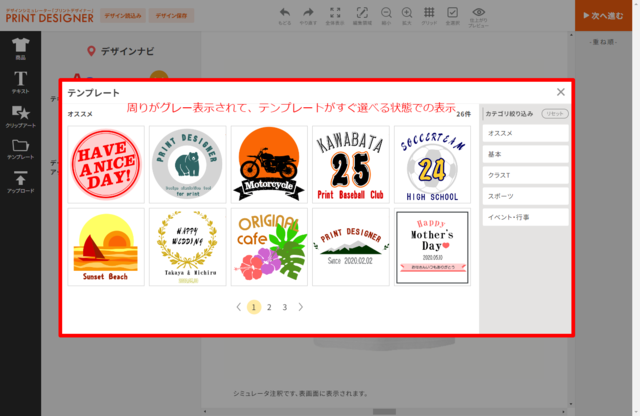Click the カテゴリ絞り込み heading
The image size is (640, 416).
(509, 114)
